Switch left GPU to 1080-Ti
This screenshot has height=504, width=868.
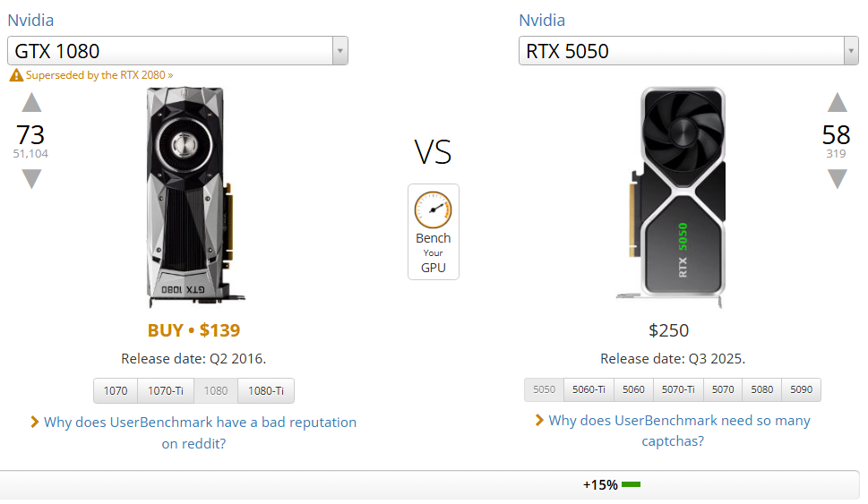266,391
